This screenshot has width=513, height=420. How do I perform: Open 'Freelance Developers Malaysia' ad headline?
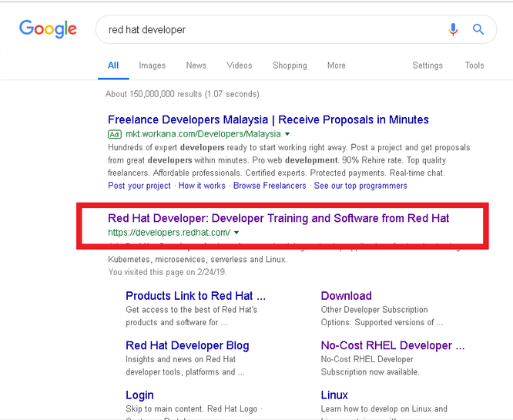click(x=268, y=119)
